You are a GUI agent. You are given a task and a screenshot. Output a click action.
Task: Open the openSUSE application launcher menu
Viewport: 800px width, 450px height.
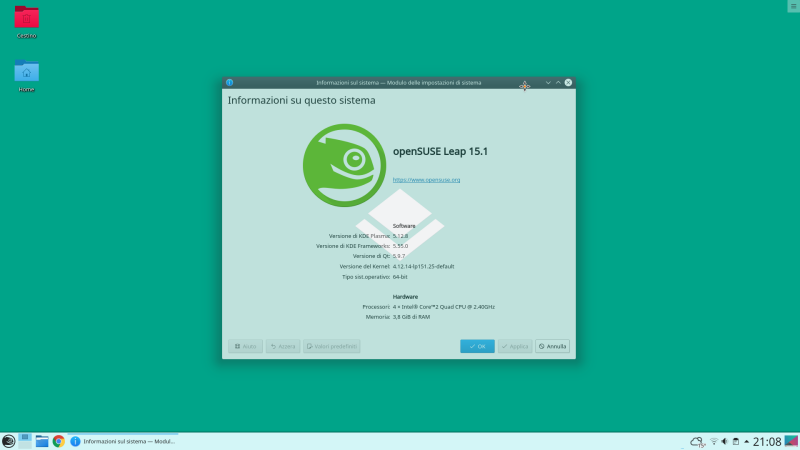[x=8, y=441]
